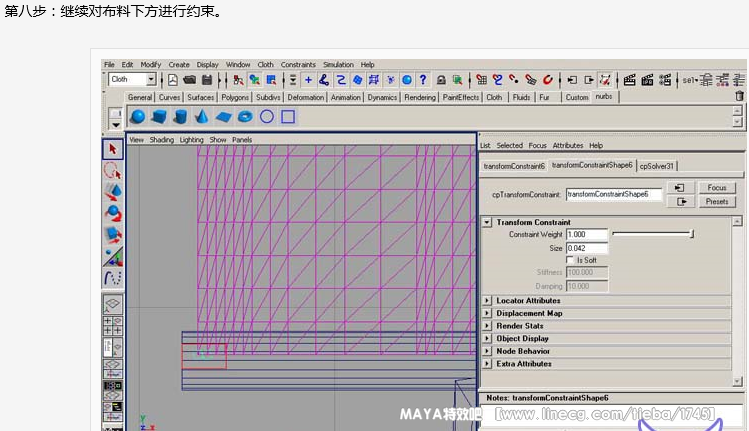Screen dimensions: 749x431
Task: Open the Cloth menu set dropdown
Action: click(x=151, y=80)
